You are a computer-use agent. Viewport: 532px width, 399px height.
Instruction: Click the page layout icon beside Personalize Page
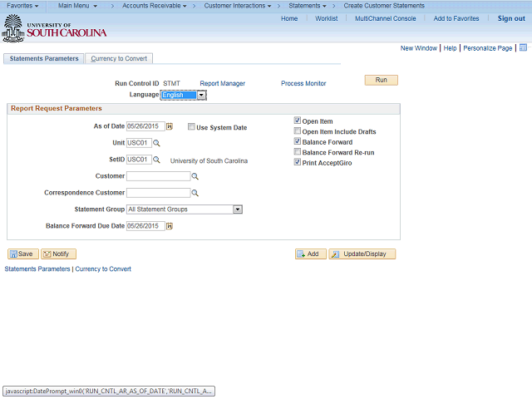point(523,47)
